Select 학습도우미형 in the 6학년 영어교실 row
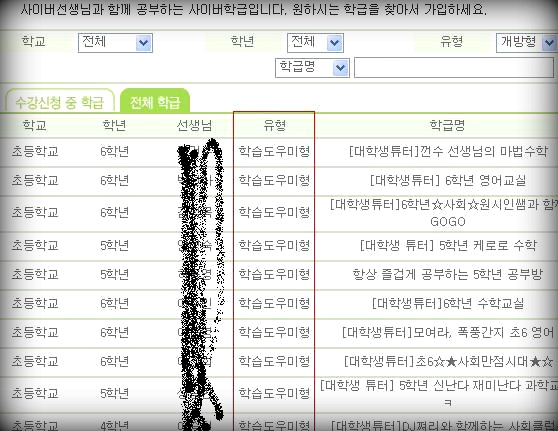This screenshot has width=558, height=431. tap(274, 180)
